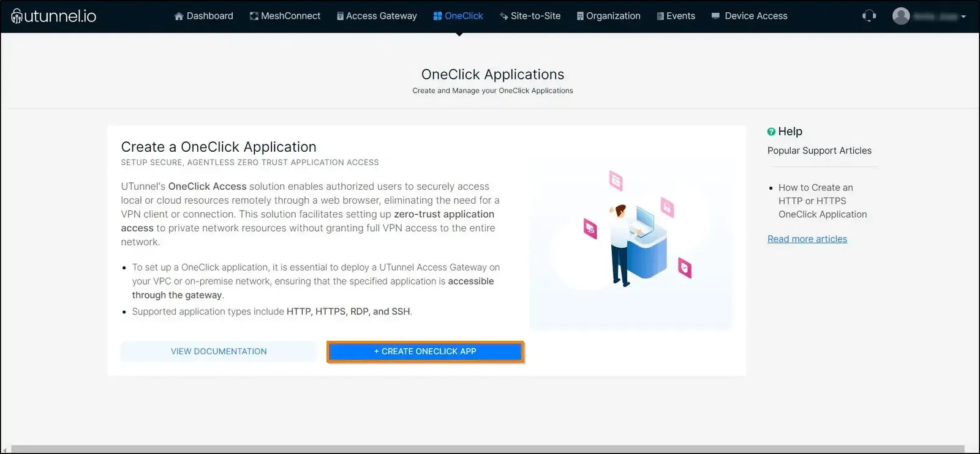The width and height of the screenshot is (980, 454).
Task: Click + Create OneClick App button
Action: 425,351
